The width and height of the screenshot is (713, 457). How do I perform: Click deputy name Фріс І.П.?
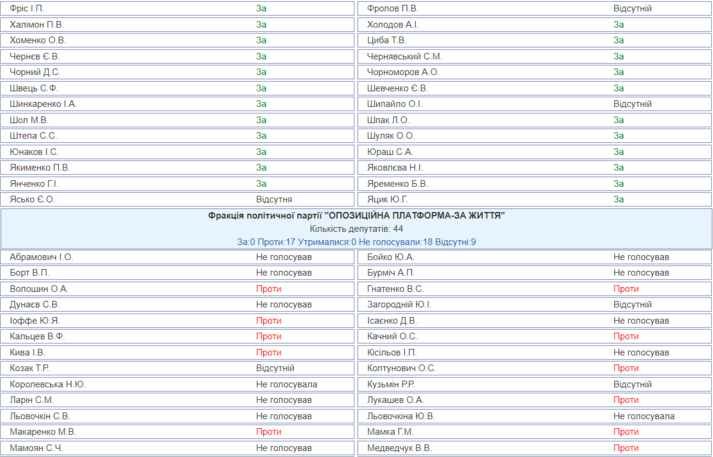[27, 8]
